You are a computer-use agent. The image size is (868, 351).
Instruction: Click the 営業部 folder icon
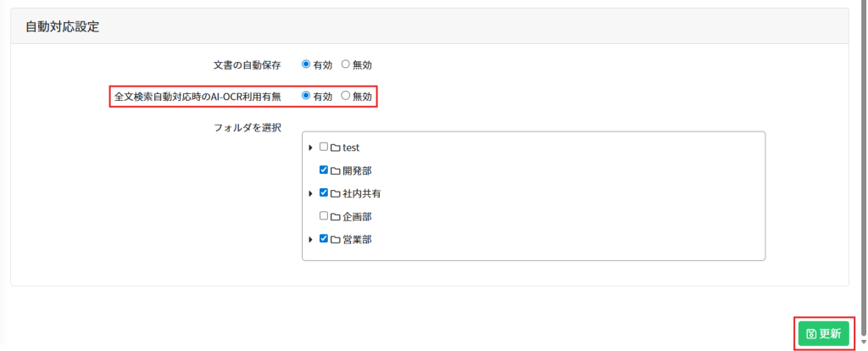(336, 239)
